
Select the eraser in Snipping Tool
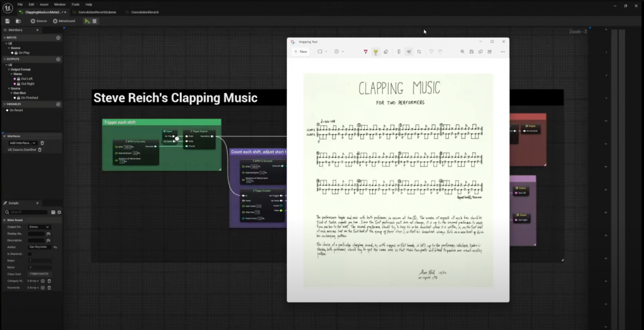pos(386,52)
